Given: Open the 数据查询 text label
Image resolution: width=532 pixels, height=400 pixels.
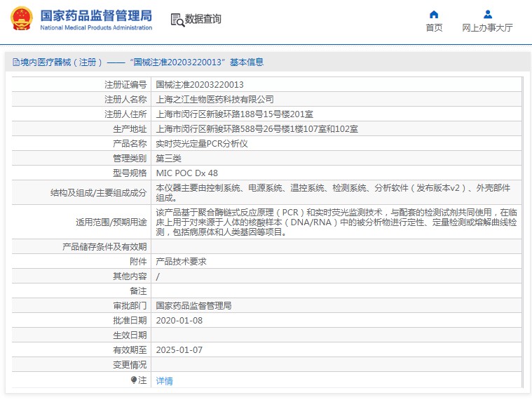Looking at the screenshot, I should (x=203, y=20).
